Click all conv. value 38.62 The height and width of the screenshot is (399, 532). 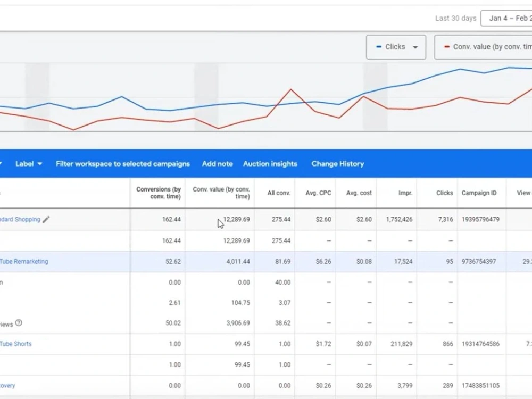(x=282, y=323)
